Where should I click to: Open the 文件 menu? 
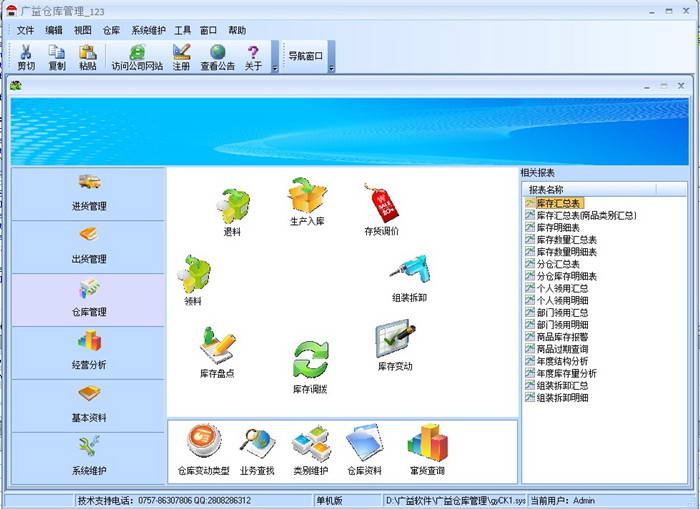click(25, 30)
